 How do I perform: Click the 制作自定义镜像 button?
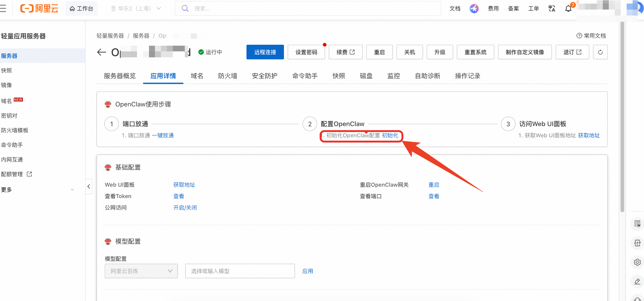point(525,52)
